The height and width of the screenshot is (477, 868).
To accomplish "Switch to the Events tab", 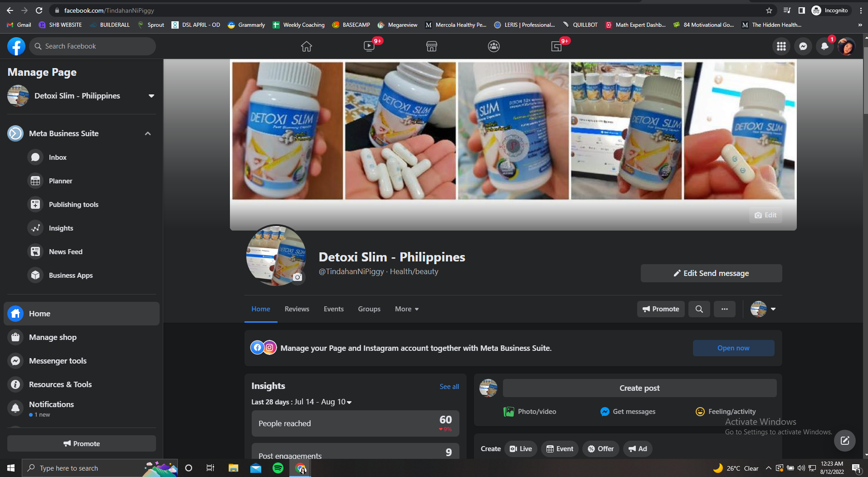I will (x=333, y=309).
